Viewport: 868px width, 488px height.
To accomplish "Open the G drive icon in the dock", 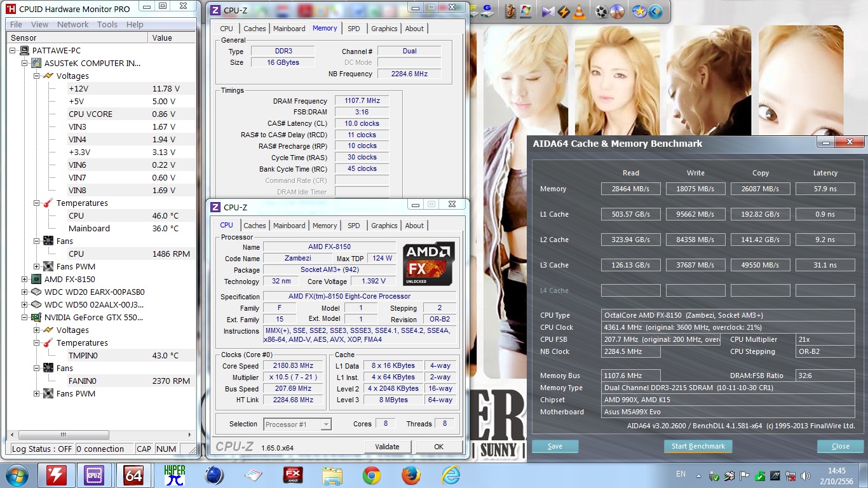I will pos(488,11).
